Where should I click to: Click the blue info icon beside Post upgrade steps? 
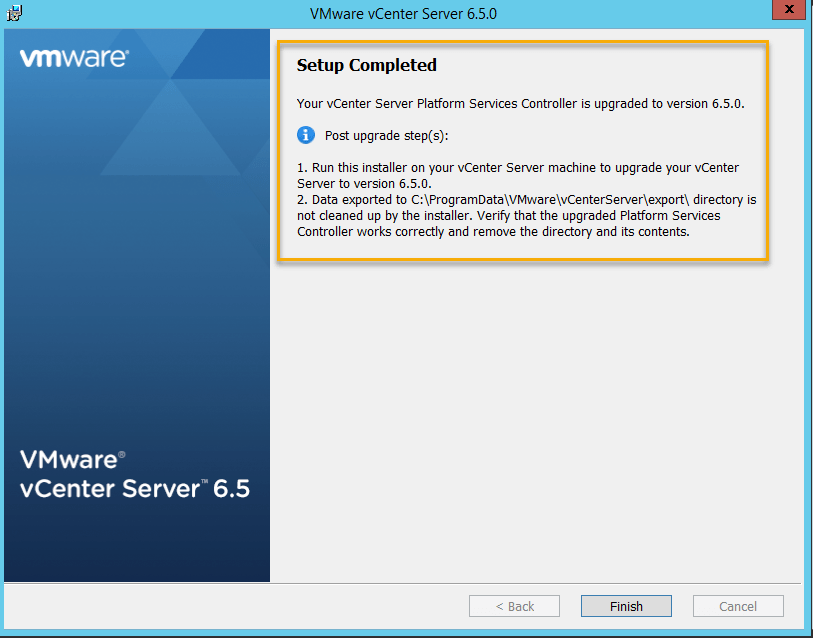tap(306, 135)
